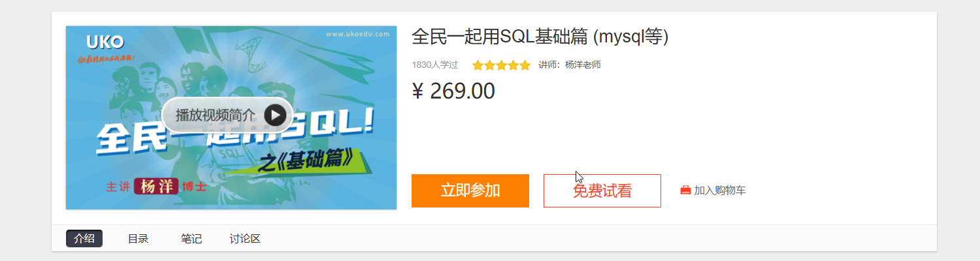Screen dimensions: 980x261
Task: Click the 加入购物车 text link
Action: (x=720, y=191)
